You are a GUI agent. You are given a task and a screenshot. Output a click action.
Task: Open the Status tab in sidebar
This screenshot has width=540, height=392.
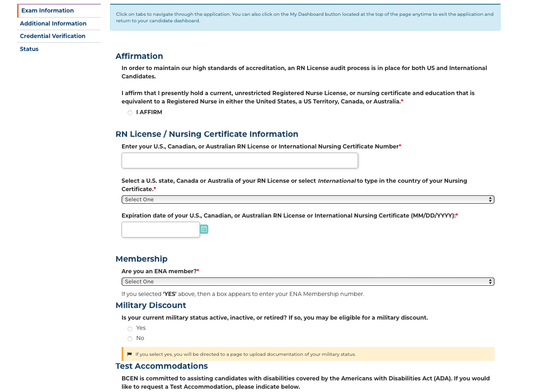point(29,49)
